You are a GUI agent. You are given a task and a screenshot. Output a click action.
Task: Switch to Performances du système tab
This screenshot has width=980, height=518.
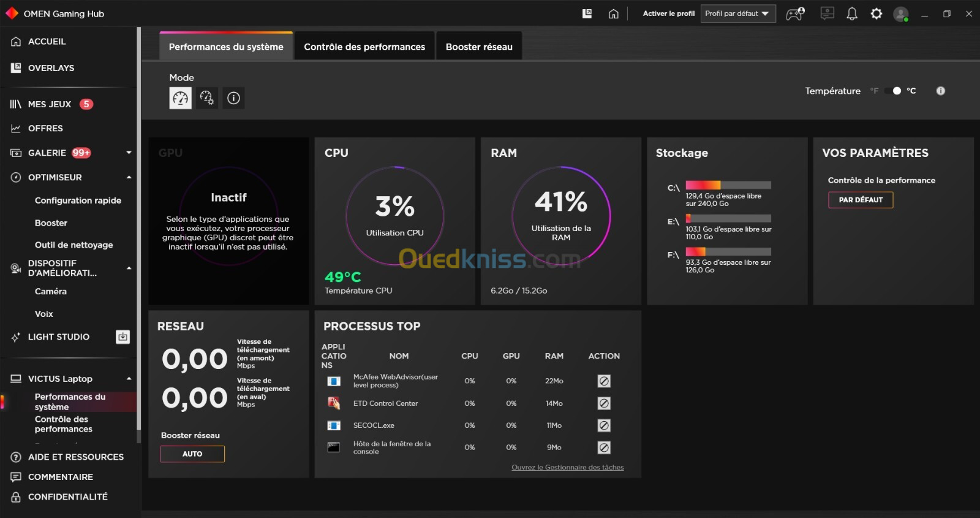point(226,47)
